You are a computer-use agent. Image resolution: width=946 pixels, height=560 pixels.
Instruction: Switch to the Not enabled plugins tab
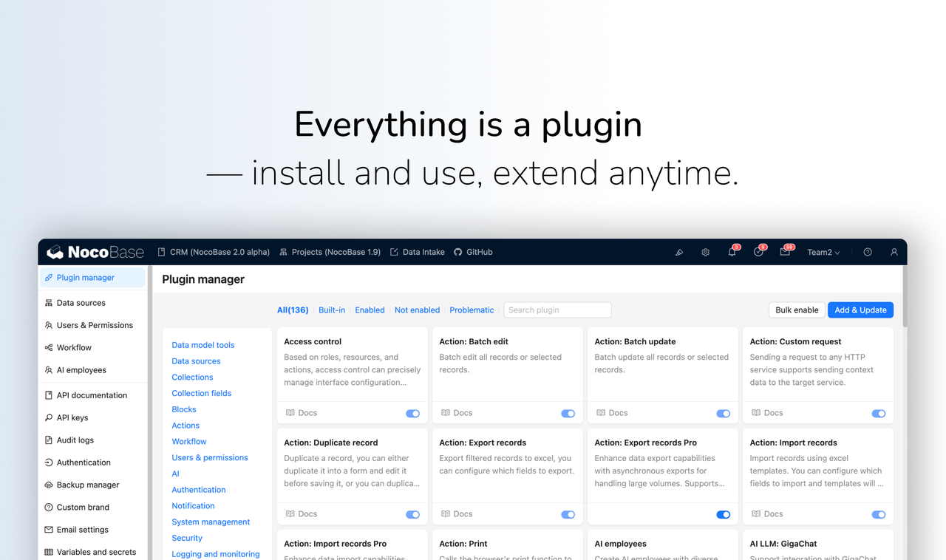coord(417,310)
